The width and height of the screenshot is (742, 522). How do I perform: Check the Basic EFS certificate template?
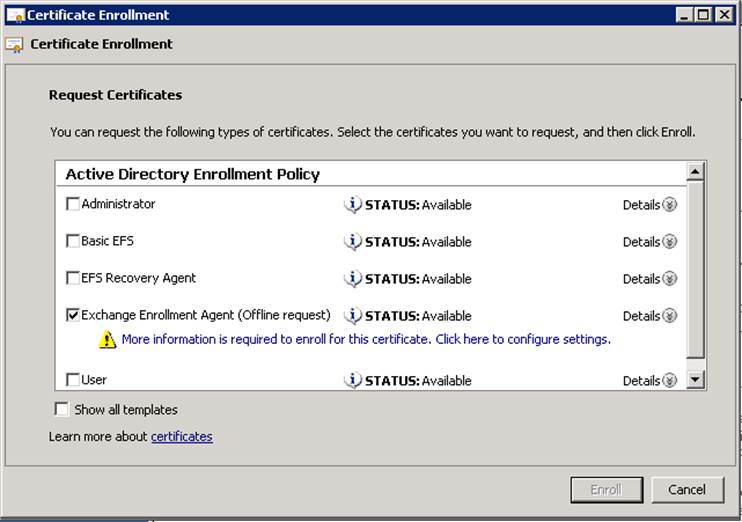(x=73, y=241)
